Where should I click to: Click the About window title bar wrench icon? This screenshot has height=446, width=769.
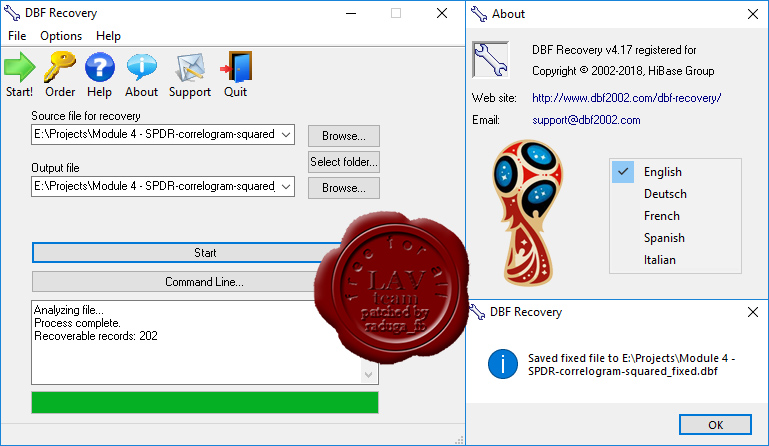[479, 14]
